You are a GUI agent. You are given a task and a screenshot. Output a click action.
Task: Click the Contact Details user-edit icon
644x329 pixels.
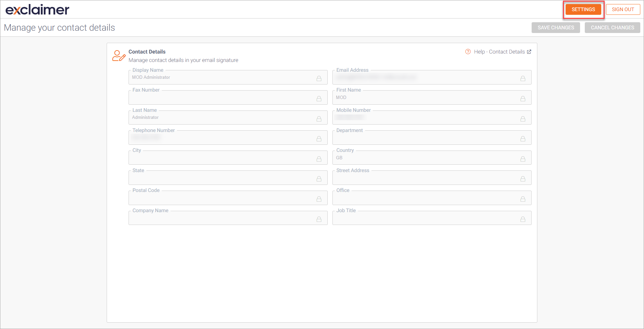tap(118, 56)
